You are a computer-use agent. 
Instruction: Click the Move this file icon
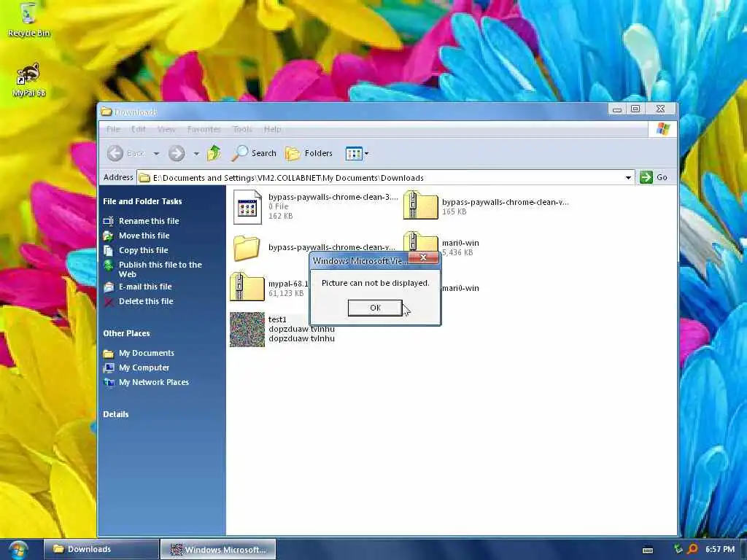(109, 236)
